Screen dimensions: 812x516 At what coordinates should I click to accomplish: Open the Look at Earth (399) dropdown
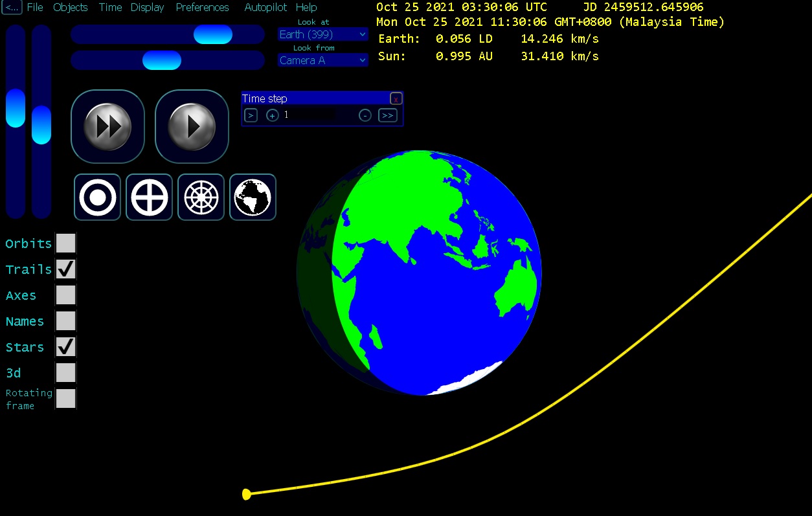point(323,34)
